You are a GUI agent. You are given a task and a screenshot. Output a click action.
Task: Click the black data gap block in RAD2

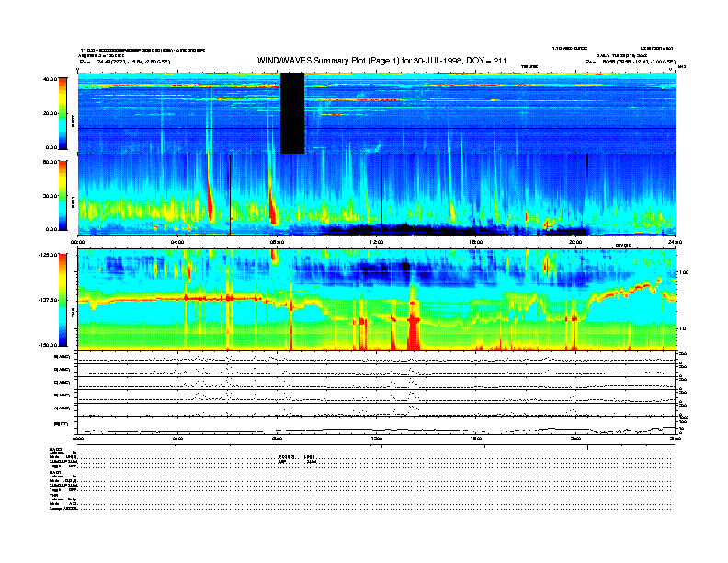pos(292,113)
